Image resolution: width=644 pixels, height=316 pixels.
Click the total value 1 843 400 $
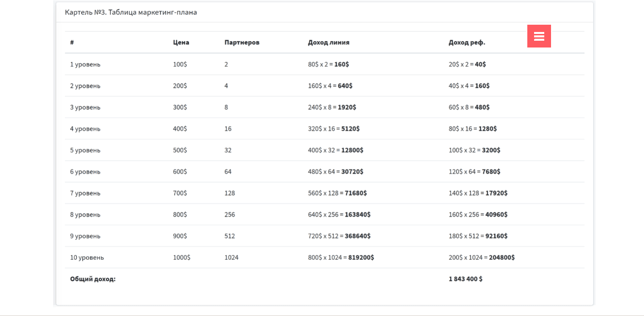[x=465, y=279]
